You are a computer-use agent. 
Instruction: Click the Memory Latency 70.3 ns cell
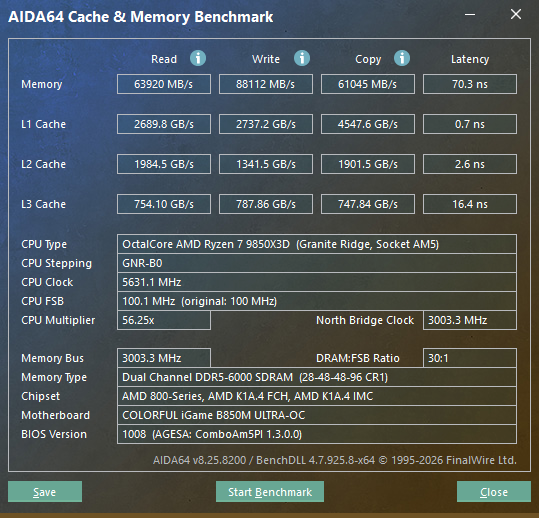470,84
